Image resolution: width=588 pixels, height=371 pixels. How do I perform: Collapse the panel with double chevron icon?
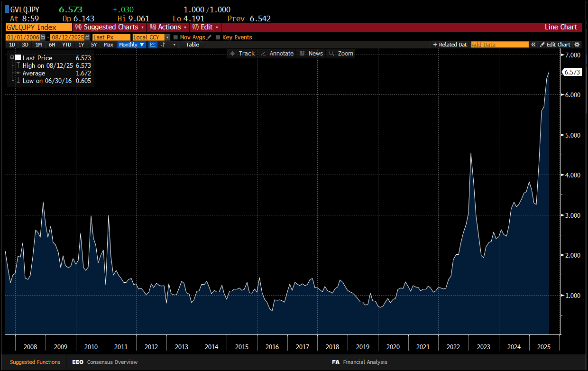tap(533, 45)
